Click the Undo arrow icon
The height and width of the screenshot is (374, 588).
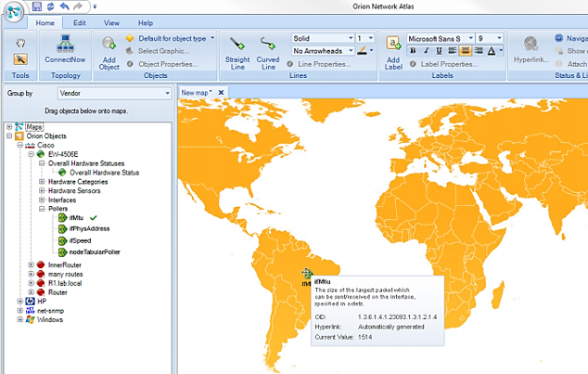[x=65, y=6]
